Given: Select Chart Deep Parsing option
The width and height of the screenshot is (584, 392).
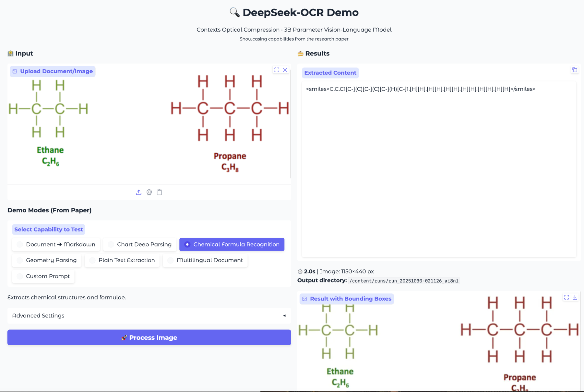Looking at the screenshot, I should tap(140, 244).
